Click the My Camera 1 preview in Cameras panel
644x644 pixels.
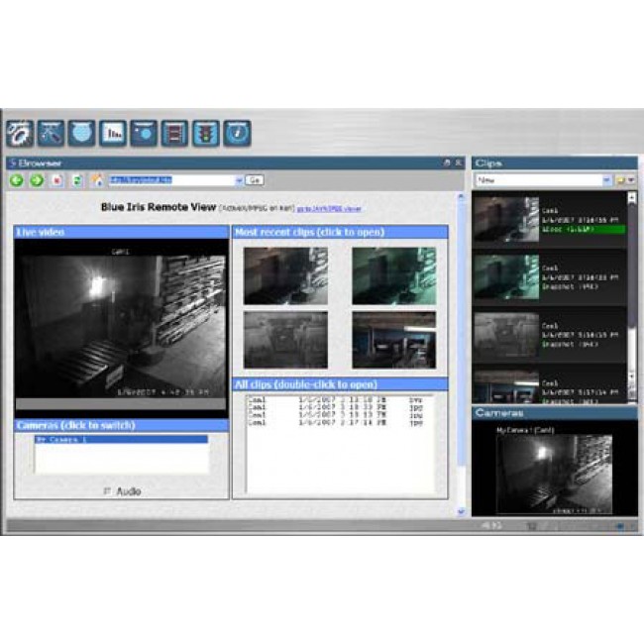coord(554,475)
